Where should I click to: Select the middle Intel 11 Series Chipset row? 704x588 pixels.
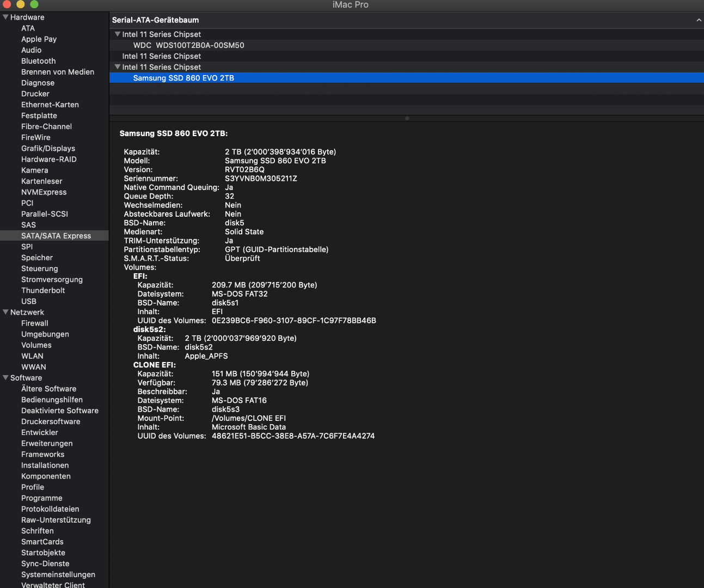click(161, 56)
